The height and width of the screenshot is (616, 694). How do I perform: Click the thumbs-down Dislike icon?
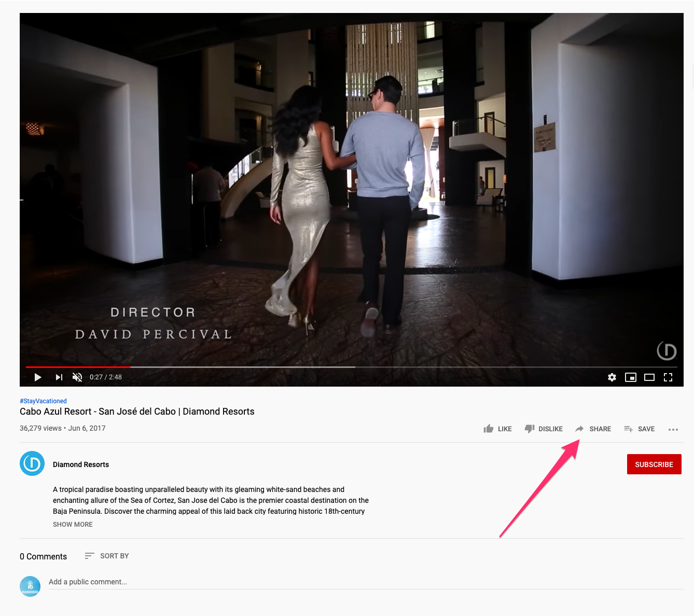tap(530, 429)
